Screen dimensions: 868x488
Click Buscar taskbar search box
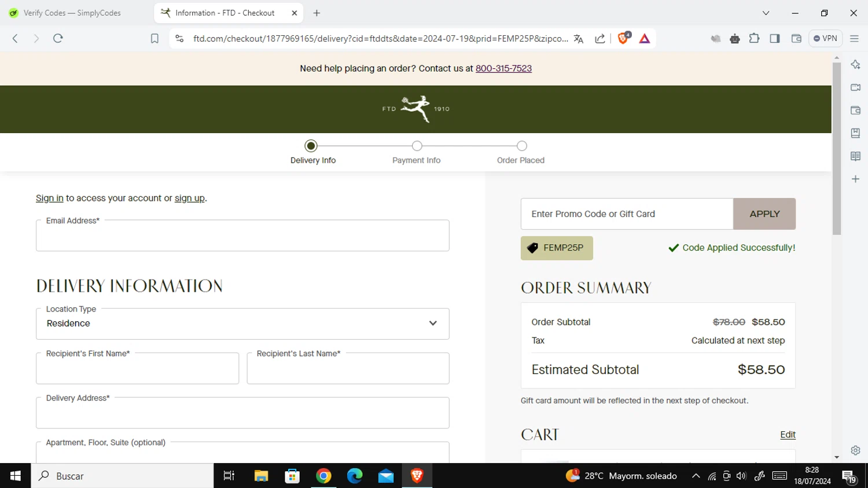[122, 476]
